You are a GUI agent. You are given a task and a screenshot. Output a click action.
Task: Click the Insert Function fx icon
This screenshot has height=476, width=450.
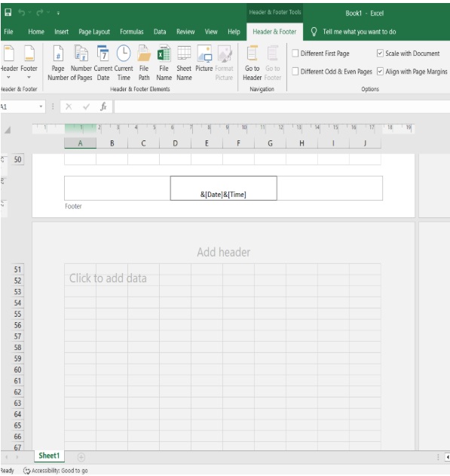coord(103,106)
